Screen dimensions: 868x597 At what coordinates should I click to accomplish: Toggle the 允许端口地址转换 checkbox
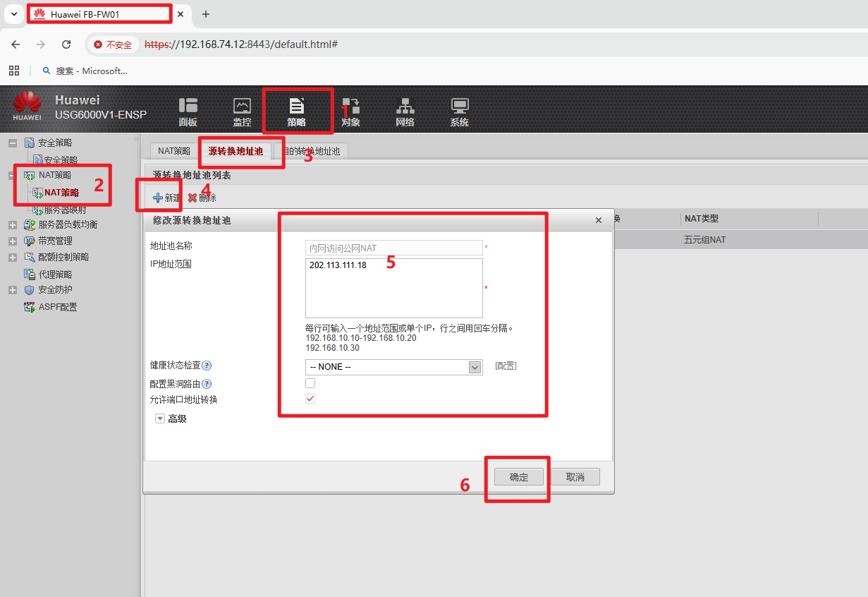(x=310, y=399)
